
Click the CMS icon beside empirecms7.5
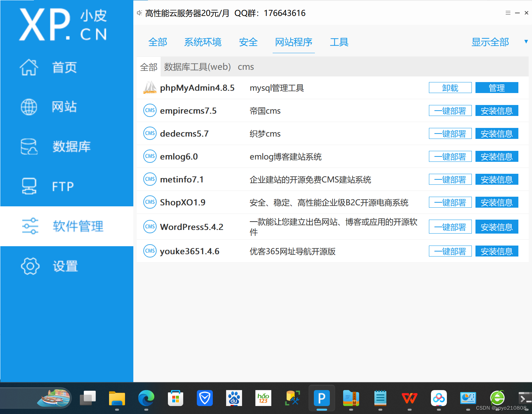click(150, 110)
